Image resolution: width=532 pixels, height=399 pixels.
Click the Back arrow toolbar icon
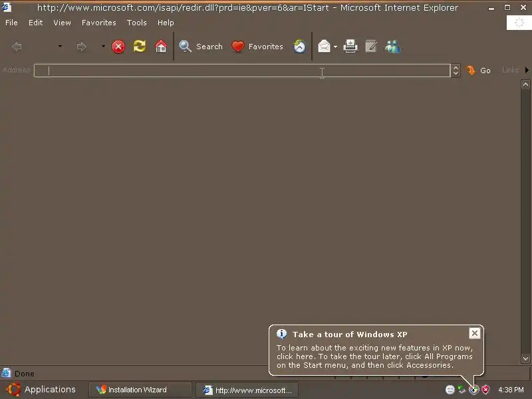(x=17, y=47)
